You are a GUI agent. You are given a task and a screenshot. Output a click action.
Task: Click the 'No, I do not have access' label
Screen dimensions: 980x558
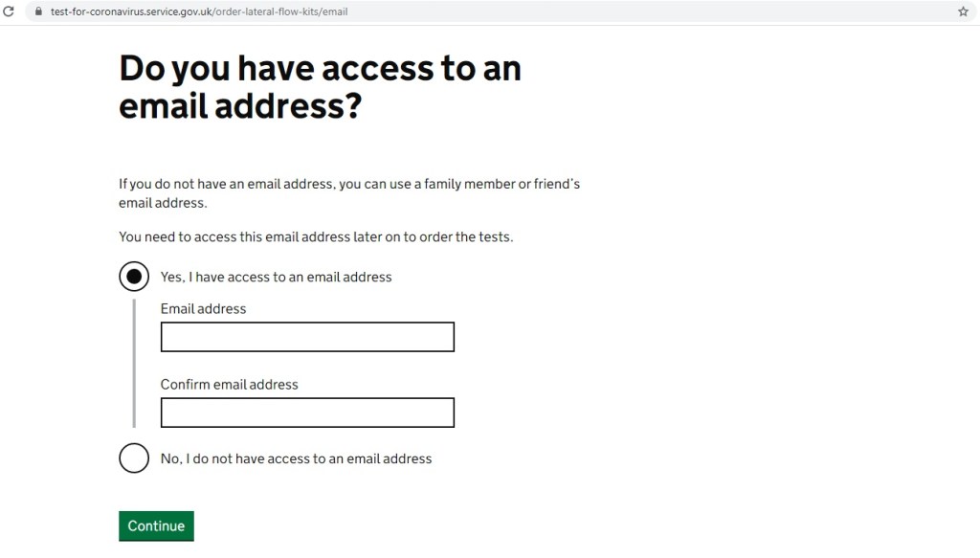[x=296, y=458]
